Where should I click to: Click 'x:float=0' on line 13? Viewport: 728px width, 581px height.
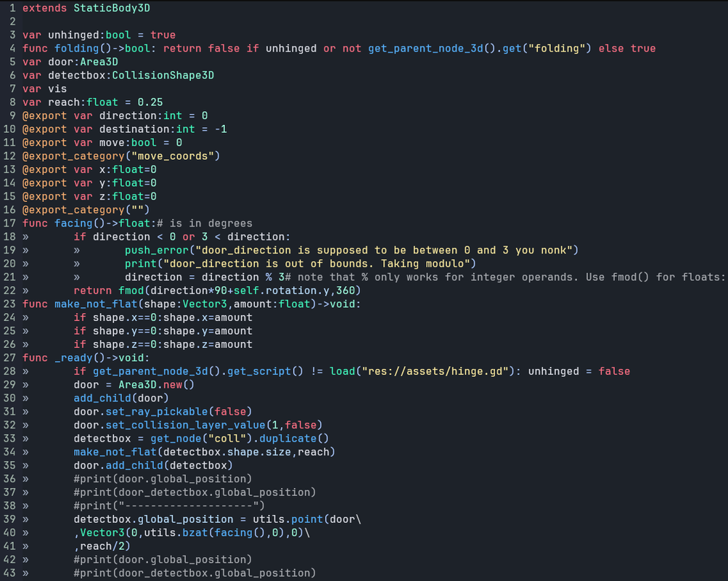128,169
